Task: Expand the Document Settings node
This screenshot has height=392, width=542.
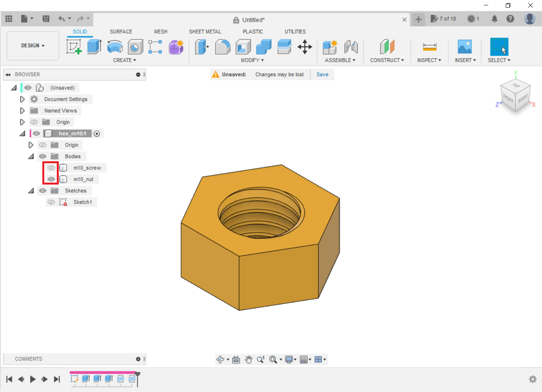Action: 22,99
